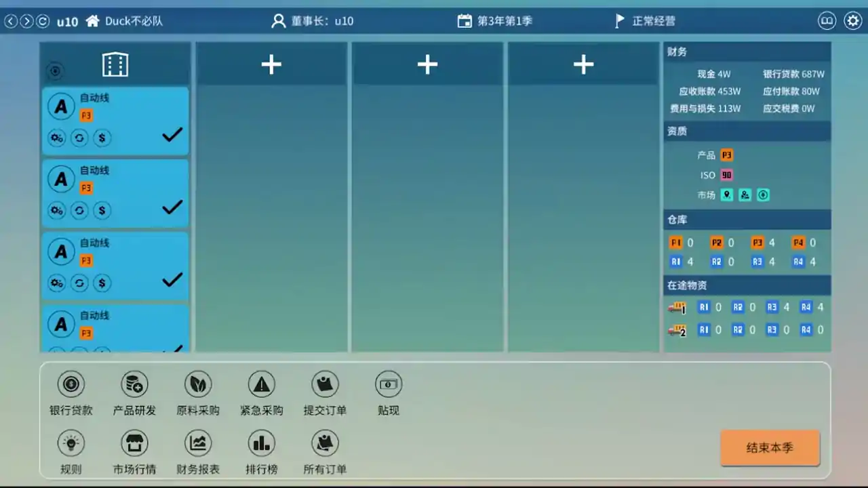Click the 银行贷款 687W value in 财务
868x488 pixels.
pos(793,74)
